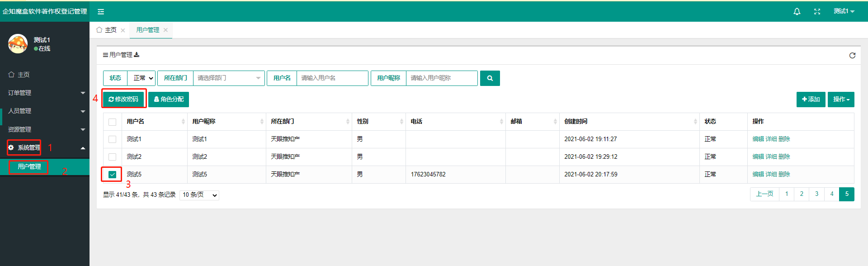Close the 用户管理 tab
This screenshot has height=266, width=868.
point(165,30)
